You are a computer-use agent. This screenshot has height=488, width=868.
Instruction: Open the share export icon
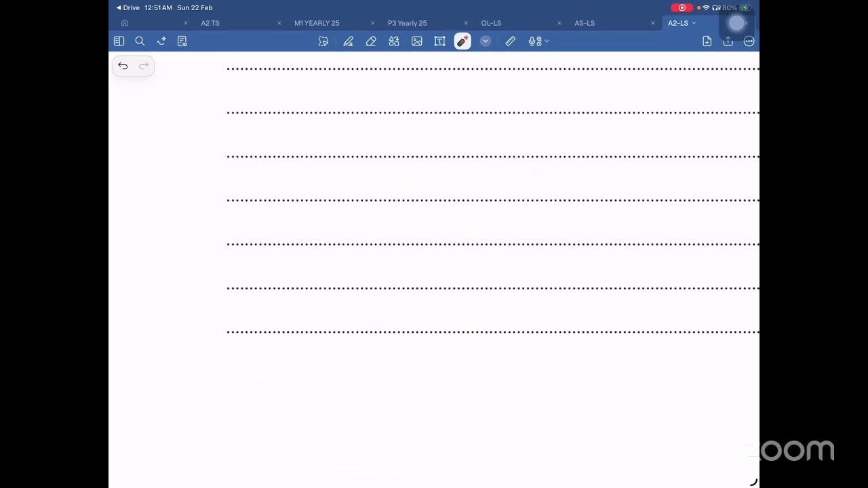pos(728,41)
